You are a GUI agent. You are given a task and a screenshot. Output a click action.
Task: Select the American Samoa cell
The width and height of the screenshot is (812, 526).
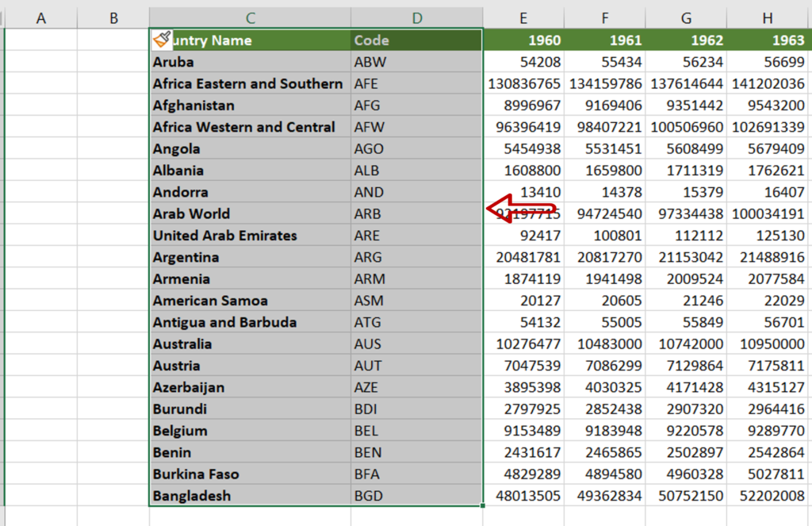tap(250, 301)
